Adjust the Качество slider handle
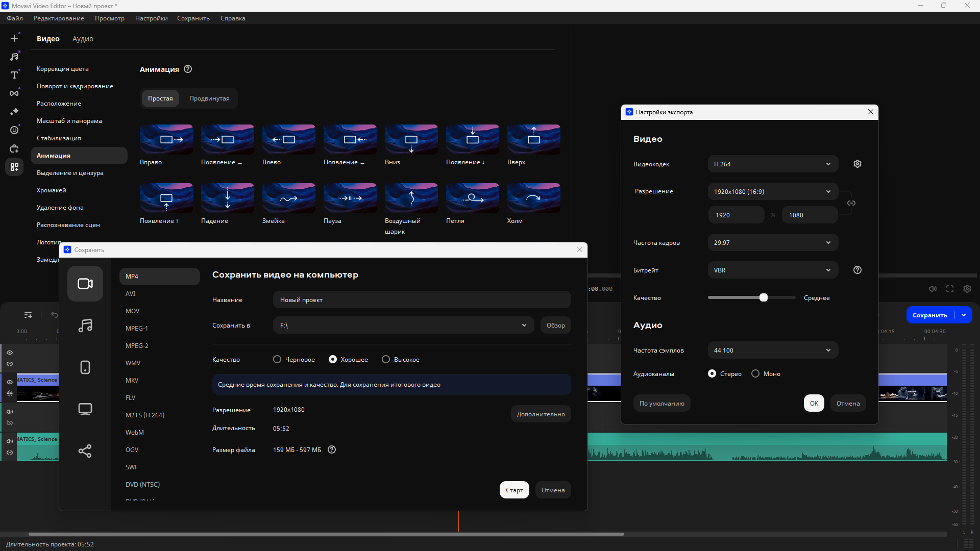 tap(764, 297)
